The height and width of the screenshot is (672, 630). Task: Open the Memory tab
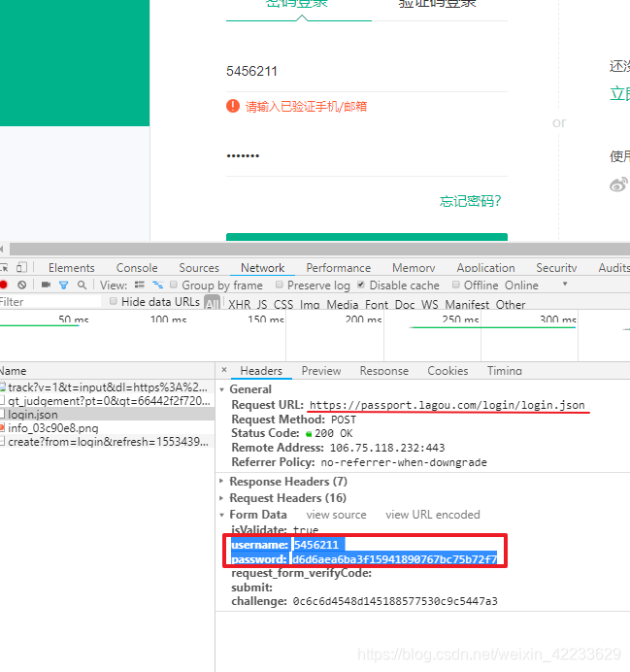(414, 268)
